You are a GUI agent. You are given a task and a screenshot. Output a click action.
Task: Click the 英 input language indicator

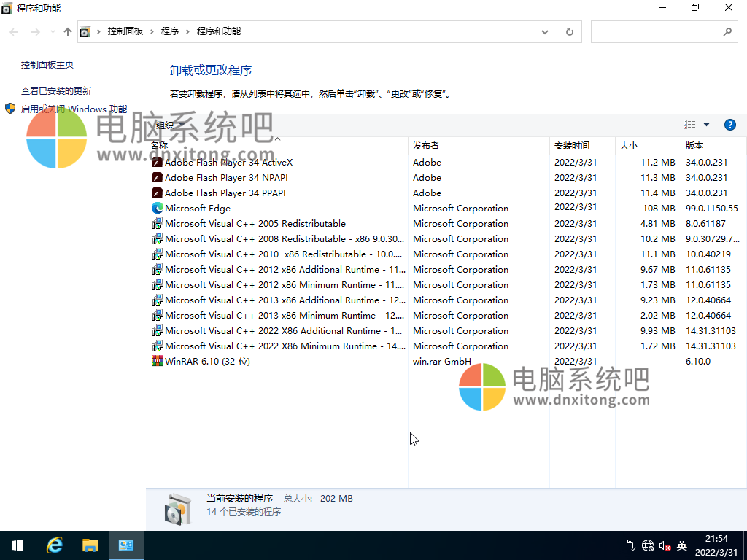682,545
